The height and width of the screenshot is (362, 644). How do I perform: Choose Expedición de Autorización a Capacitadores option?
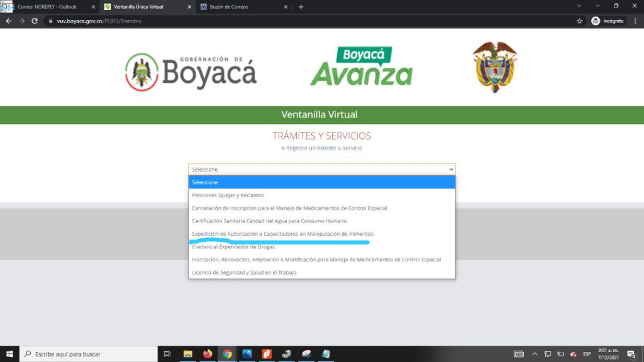tap(282, 234)
